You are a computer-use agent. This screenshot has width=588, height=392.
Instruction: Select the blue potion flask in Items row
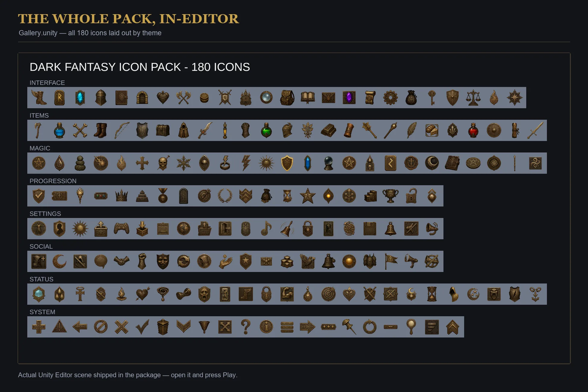point(59,131)
